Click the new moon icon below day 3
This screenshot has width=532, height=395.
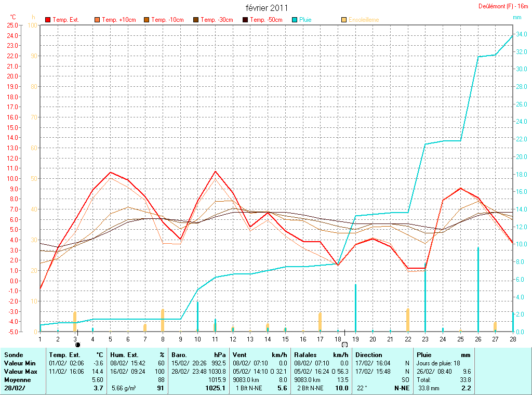click(77, 344)
